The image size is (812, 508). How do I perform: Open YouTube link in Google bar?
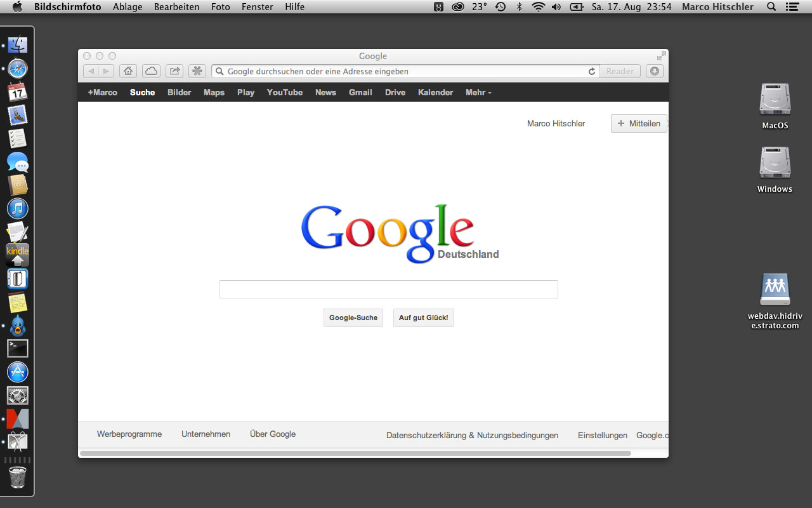coord(285,92)
